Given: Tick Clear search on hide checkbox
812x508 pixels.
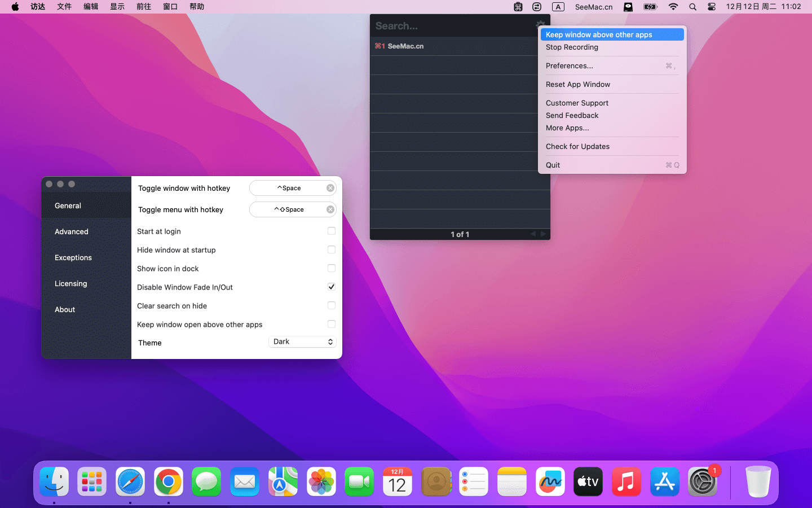Looking at the screenshot, I should tap(332, 305).
